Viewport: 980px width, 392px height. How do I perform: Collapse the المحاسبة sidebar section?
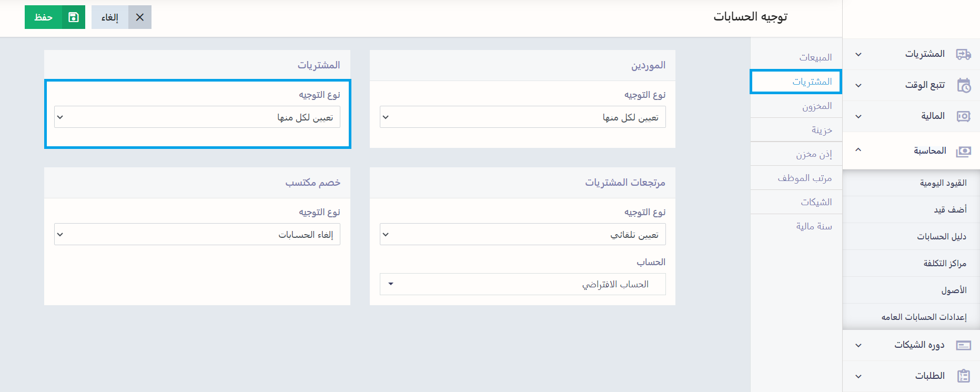pyautogui.click(x=858, y=150)
